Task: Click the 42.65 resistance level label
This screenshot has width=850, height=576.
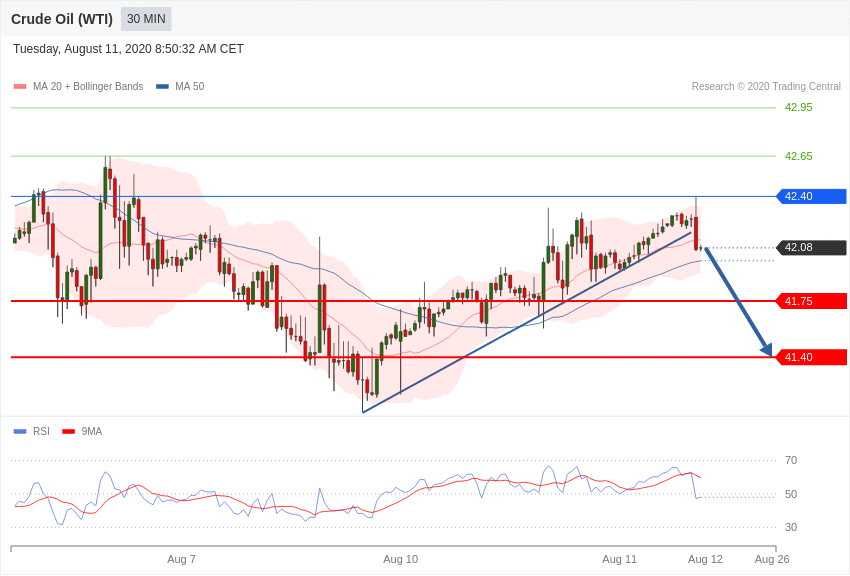Action: coord(799,156)
